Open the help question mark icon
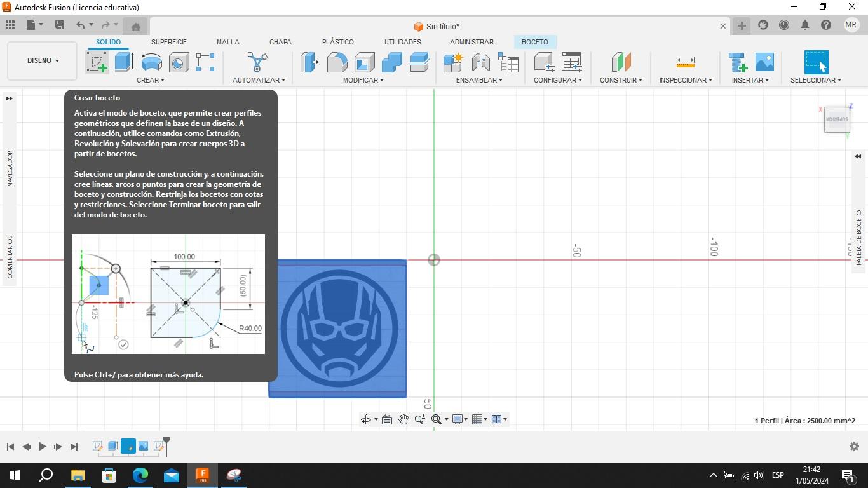 pos(825,25)
